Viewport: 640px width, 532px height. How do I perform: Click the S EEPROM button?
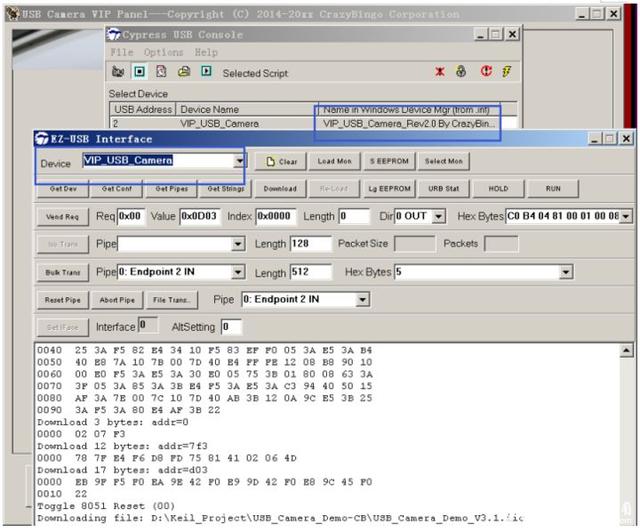pyautogui.click(x=389, y=161)
